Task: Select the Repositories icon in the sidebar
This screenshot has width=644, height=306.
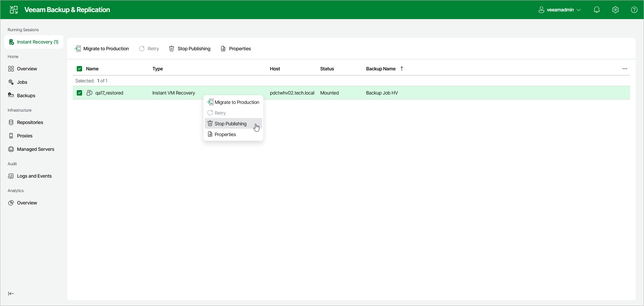Action: point(11,122)
